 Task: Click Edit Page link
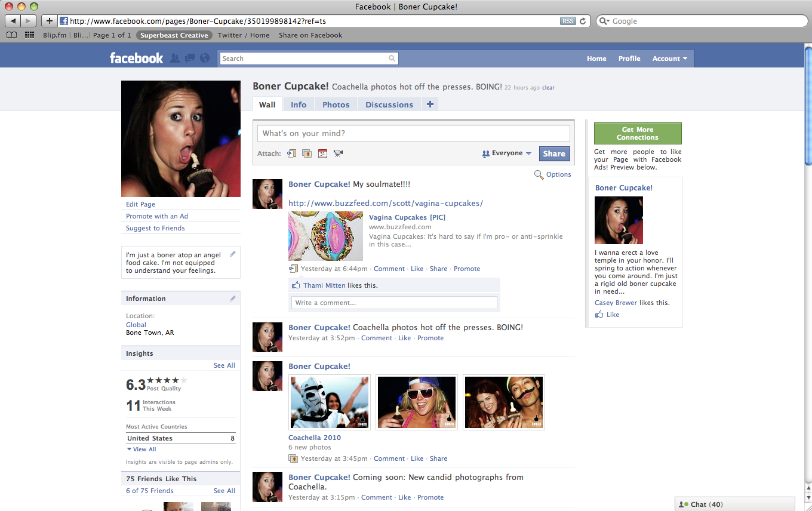coord(140,204)
